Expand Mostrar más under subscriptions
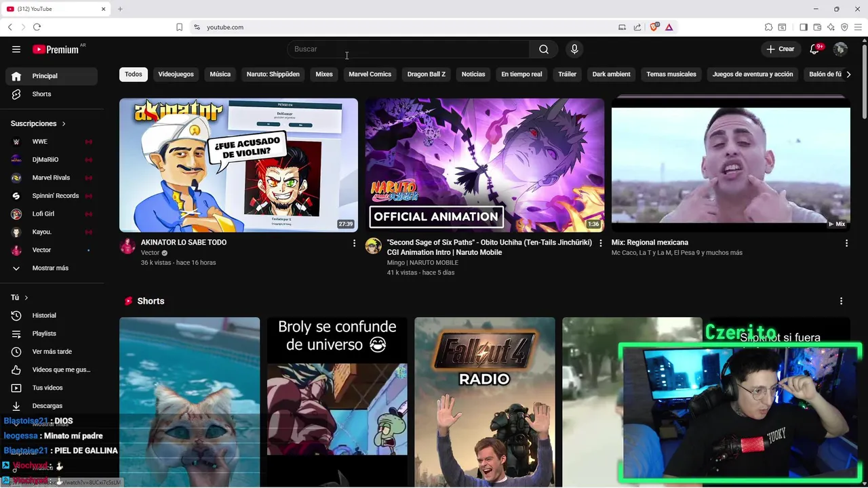 coord(52,268)
